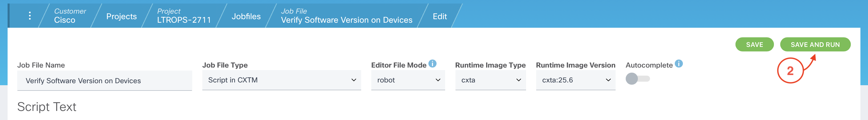Open Project LTROPS-2711 breadcrumb
Screen dimensions: 868x120
pyautogui.click(x=184, y=16)
